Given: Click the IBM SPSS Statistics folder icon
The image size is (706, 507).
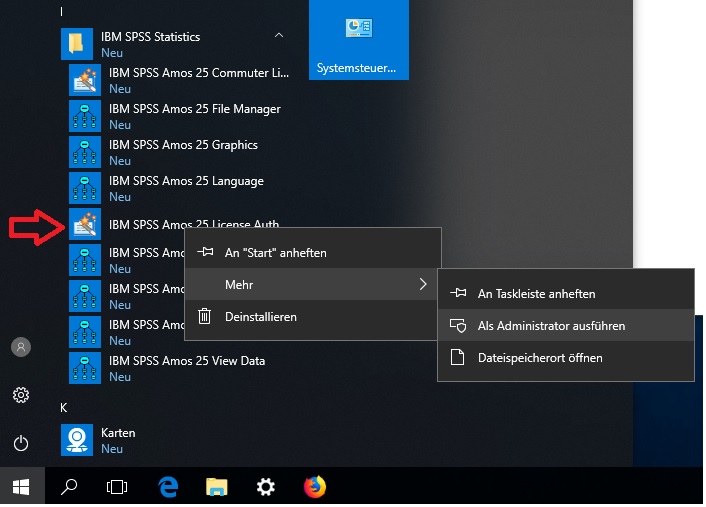Looking at the screenshot, I should tap(77, 44).
